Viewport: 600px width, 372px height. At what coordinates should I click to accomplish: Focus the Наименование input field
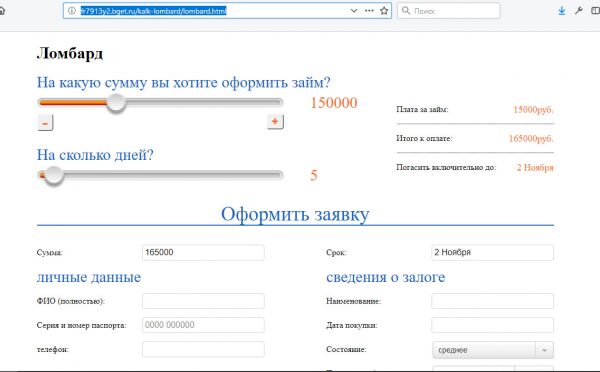pos(492,301)
